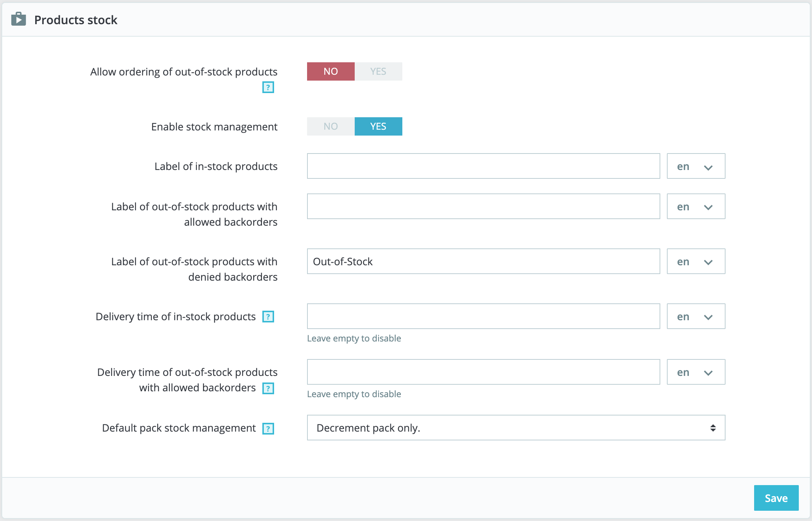This screenshot has width=812, height=521.
Task: Click the Products stock briefcase icon
Action: [19, 19]
